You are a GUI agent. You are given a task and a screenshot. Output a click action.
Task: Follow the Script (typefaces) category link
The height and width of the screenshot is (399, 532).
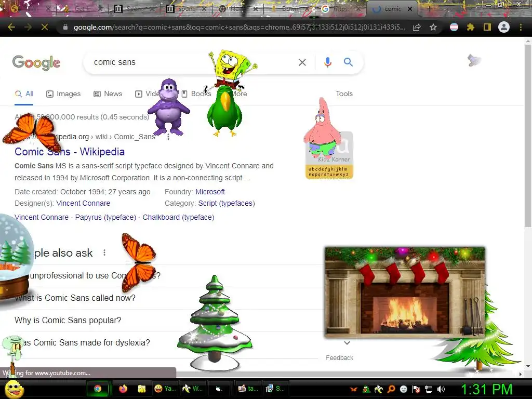tap(227, 203)
